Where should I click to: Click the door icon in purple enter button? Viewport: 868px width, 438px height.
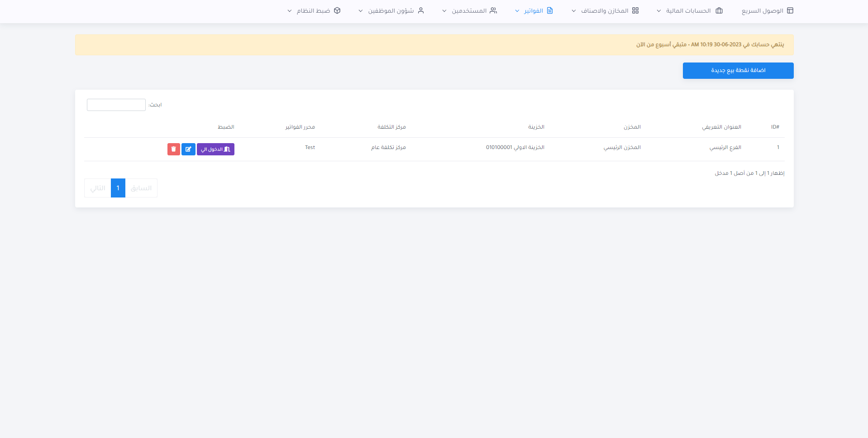click(x=227, y=149)
